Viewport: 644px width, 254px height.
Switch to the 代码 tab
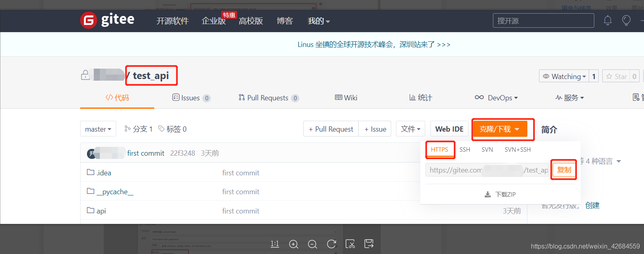(117, 98)
